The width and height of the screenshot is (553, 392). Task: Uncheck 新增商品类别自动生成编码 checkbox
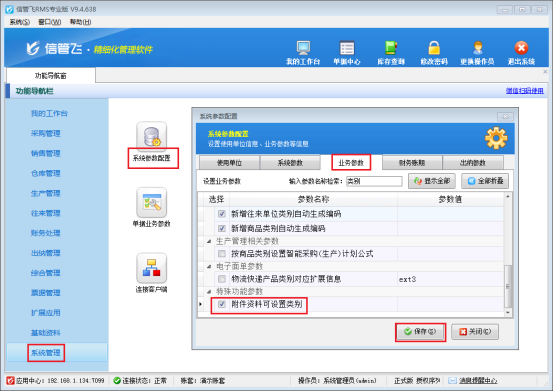(222, 229)
